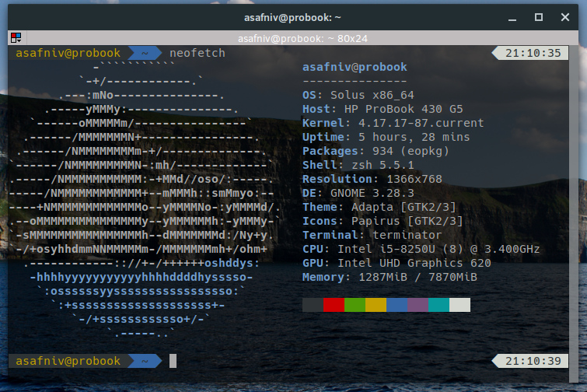
Task: Click the OS: Solus x86_64 line
Action: click(x=358, y=95)
